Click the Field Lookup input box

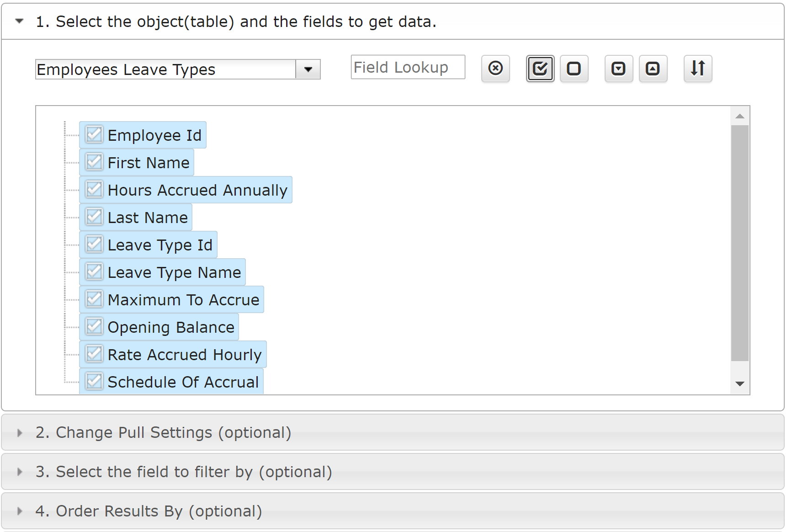tap(408, 67)
